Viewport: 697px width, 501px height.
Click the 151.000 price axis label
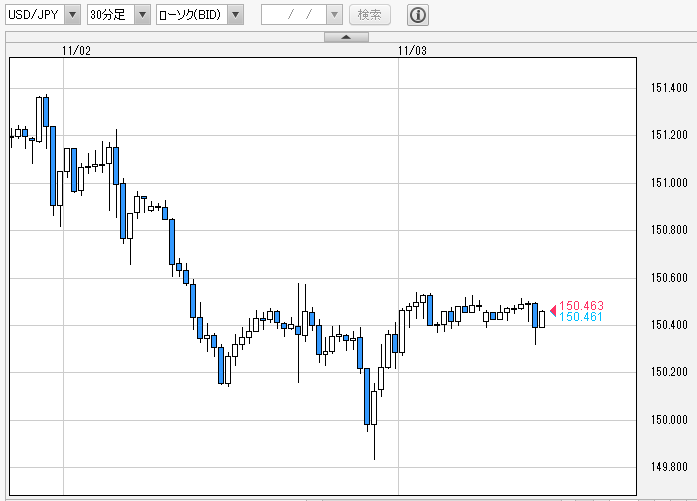669,182
